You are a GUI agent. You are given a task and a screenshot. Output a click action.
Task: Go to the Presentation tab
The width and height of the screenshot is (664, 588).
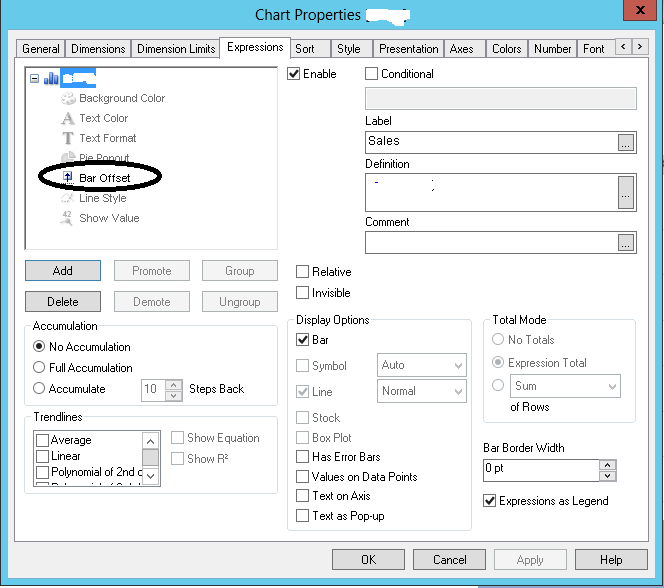point(409,49)
